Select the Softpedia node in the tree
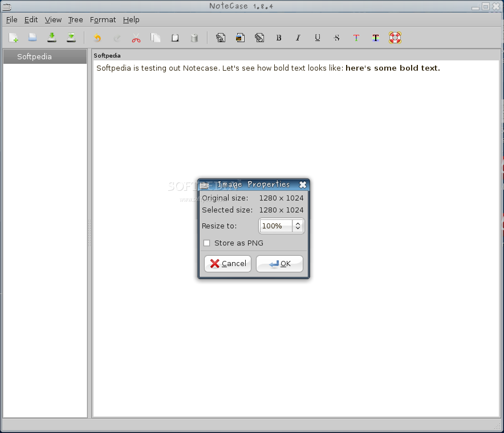Image resolution: width=504 pixels, height=433 pixels. 45,56
